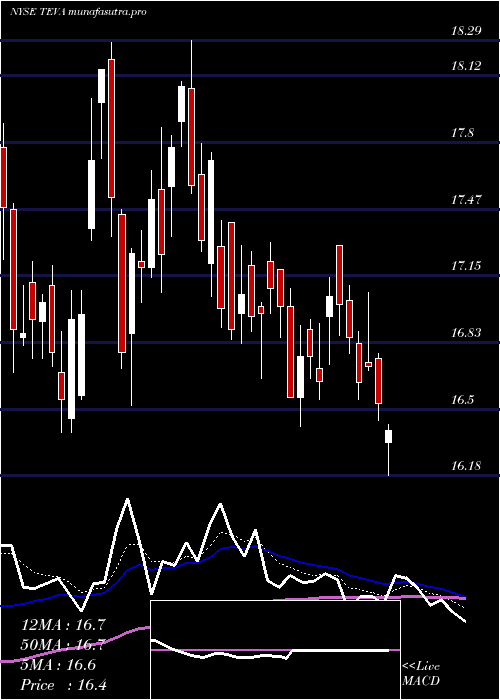Select the 17.47 price level label
Screen dimensions: 500x700
point(467,200)
